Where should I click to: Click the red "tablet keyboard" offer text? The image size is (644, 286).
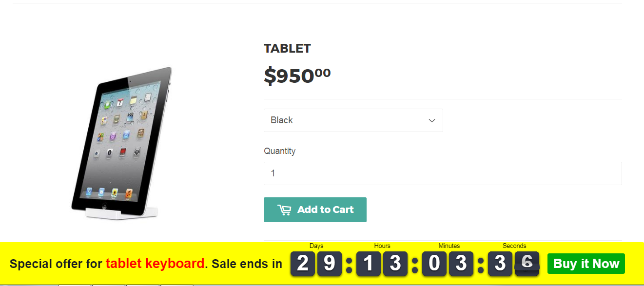[x=155, y=264]
